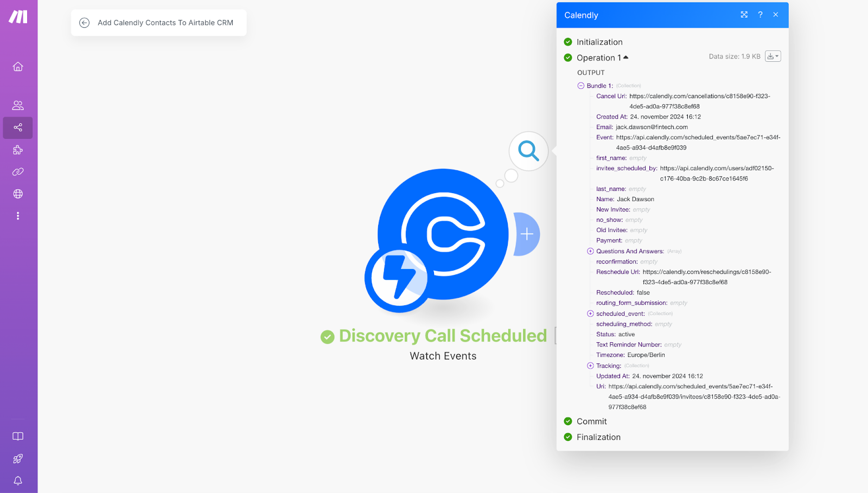Click the Initialization step
Screen dimensions: 868x493
[x=599, y=42]
